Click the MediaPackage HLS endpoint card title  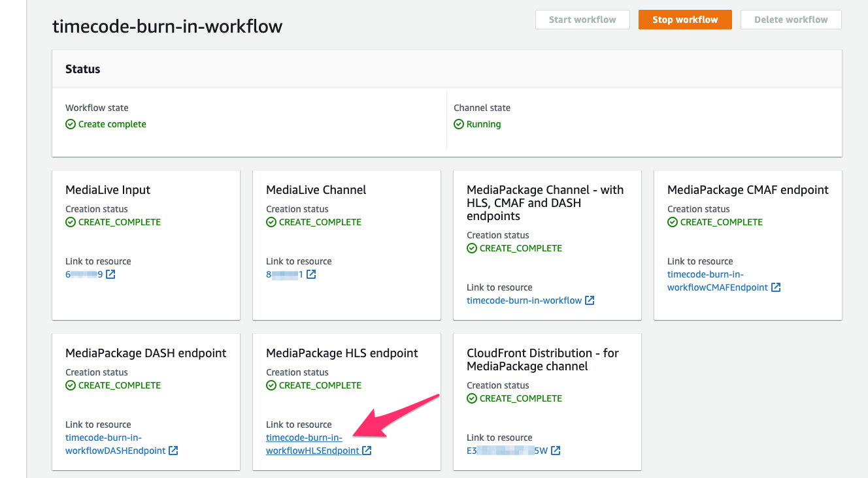[342, 353]
